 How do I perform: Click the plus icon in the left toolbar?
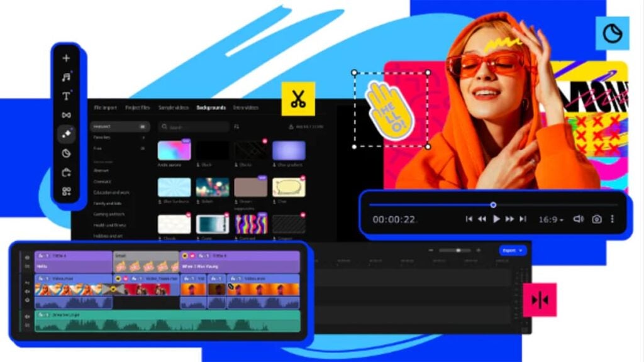coord(66,58)
